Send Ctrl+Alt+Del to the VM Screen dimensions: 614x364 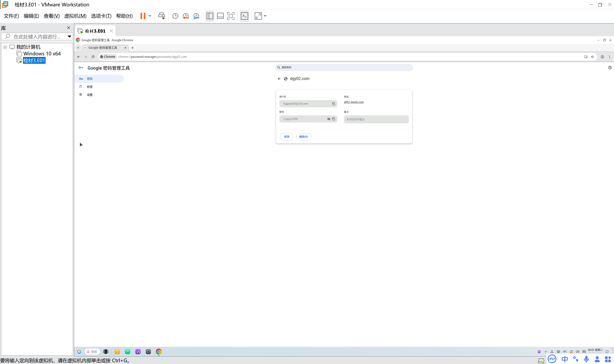tap(161, 16)
